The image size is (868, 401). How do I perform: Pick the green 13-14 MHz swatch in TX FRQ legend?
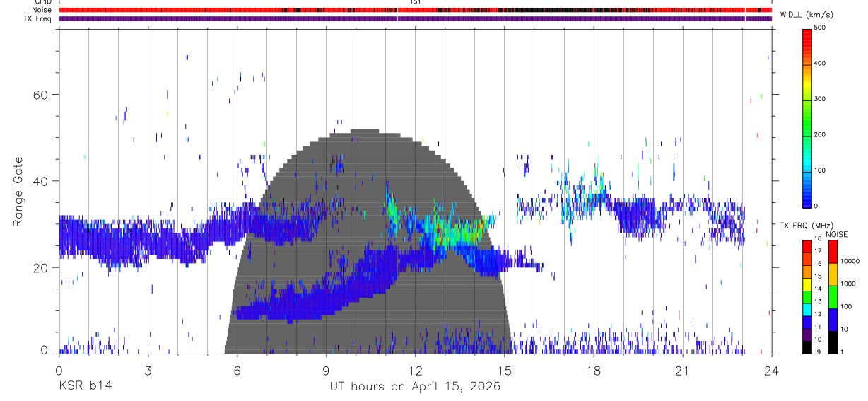click(x=807, y=296)
